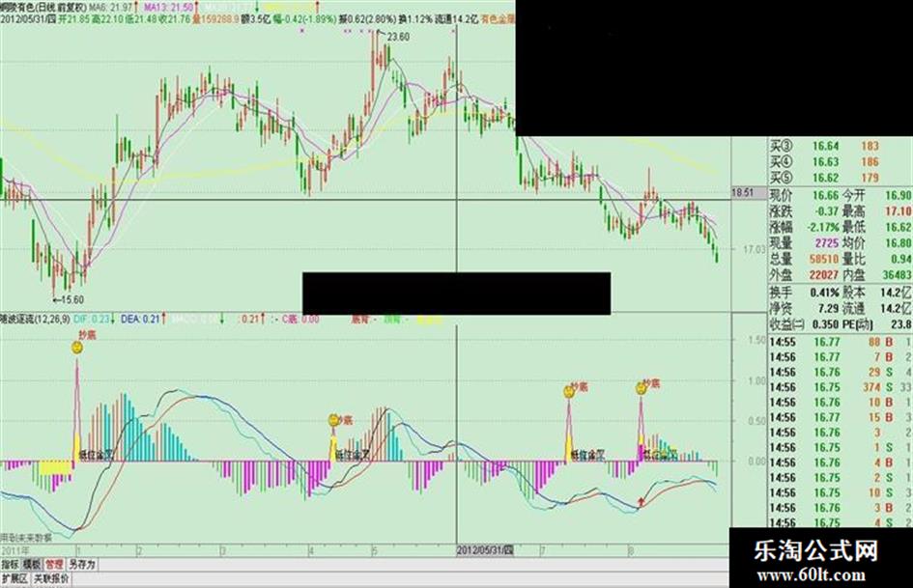Click the 涨幅 -2.17% value

tap(823, 227)
